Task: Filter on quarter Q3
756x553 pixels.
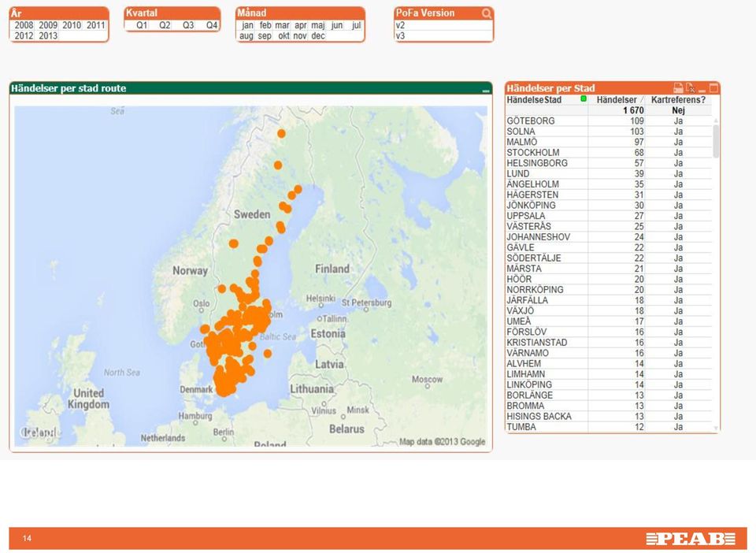Action: pos(188,25)
